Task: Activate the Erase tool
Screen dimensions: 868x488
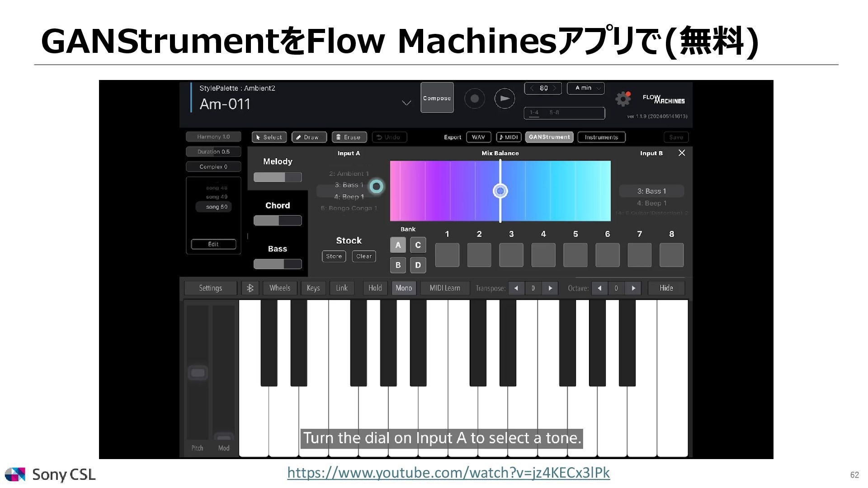Action: pyautogui.click(x=349, y=137)
